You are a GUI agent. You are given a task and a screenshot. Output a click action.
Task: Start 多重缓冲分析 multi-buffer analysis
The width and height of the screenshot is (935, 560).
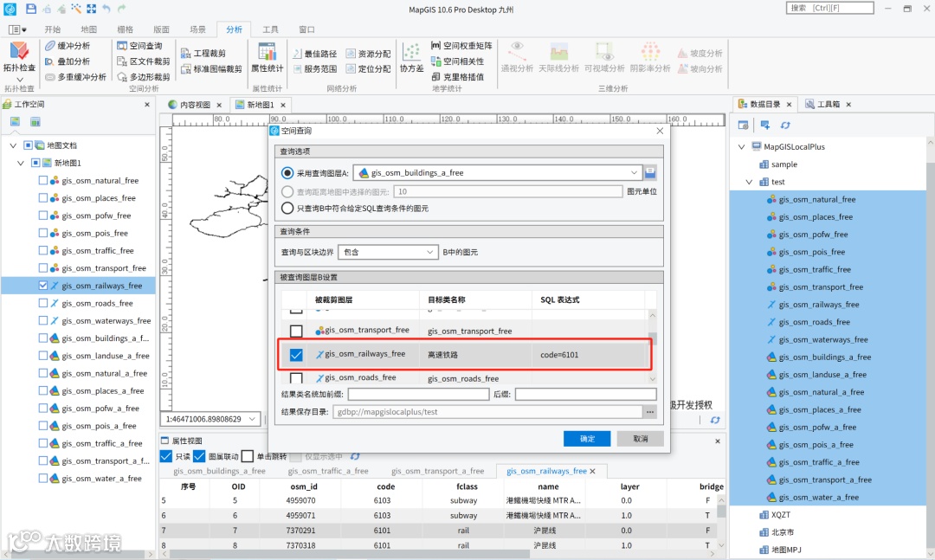75,77
